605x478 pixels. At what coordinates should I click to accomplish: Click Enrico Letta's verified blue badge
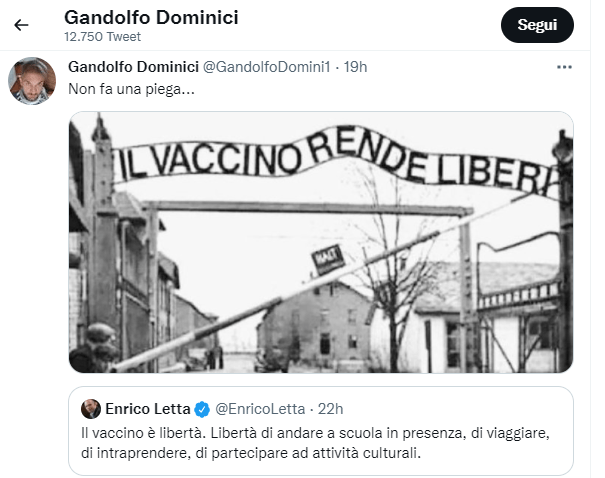click(202, 409)
